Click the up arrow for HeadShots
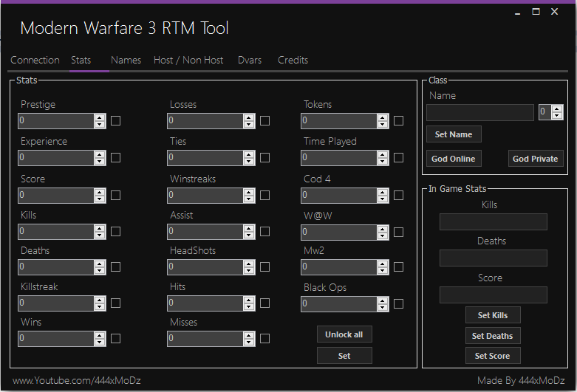Image resolution: width=577 pixels, height=392 pixels. [249, 264]
